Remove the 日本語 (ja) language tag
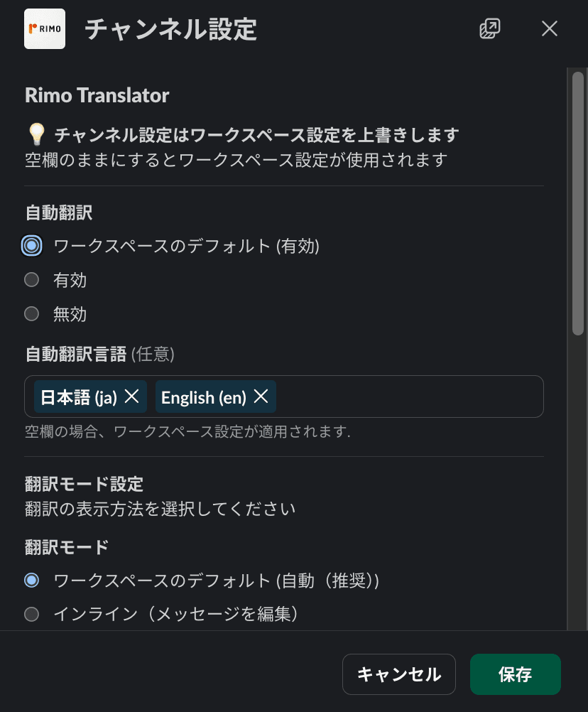 tap(131, 397)
